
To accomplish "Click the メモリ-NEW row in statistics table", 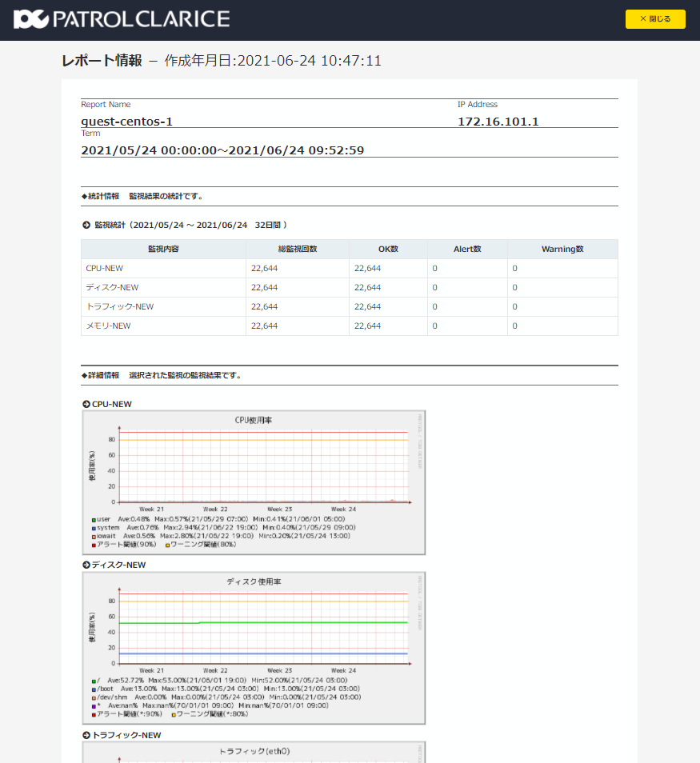I will click(x=350, y=326).
